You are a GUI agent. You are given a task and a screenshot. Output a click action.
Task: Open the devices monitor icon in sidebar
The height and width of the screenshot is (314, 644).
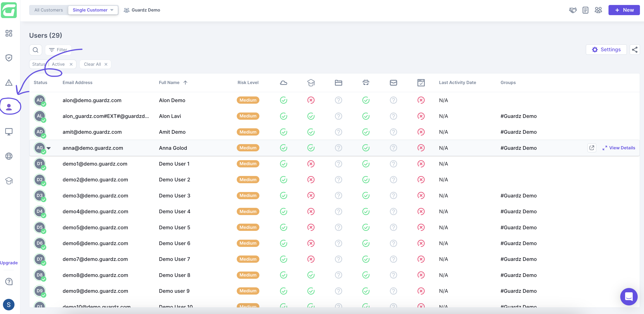pyautogui.click(x=9, y=131)
